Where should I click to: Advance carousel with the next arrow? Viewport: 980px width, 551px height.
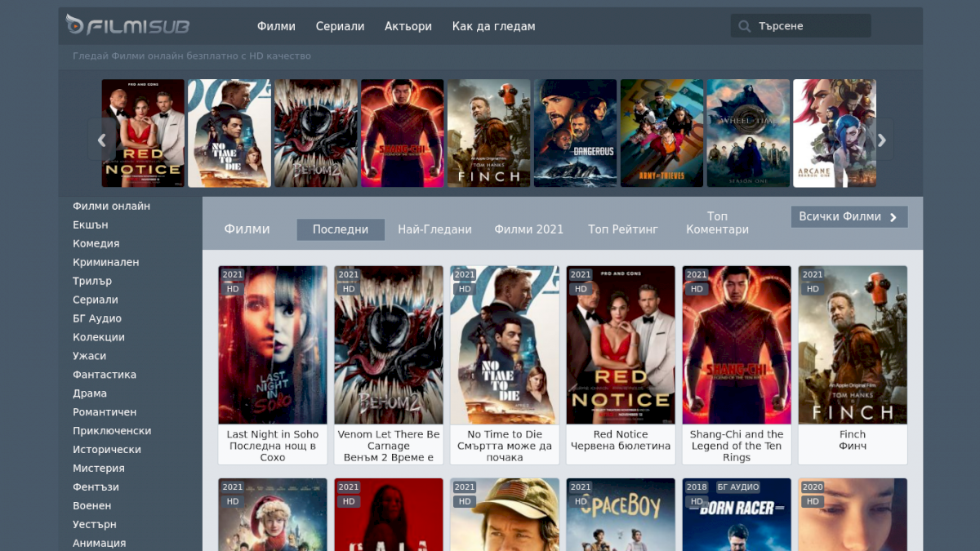tap(882, 140)
